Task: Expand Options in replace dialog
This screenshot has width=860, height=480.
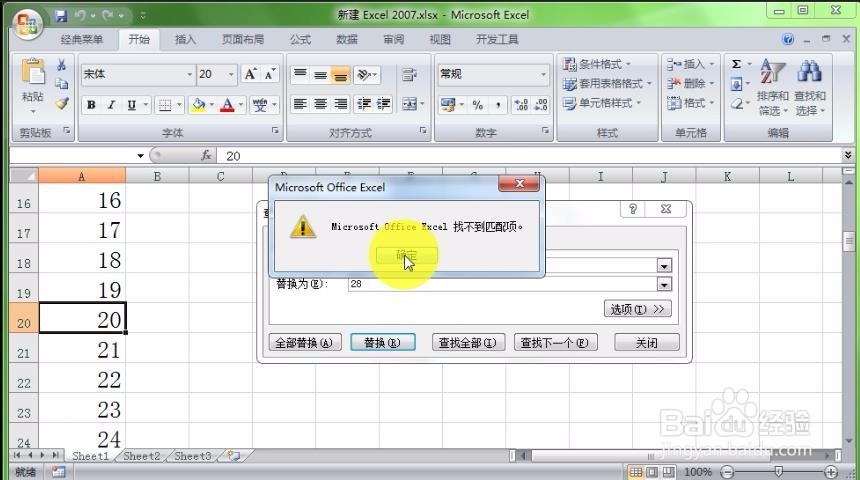Action: coord(637,309)
